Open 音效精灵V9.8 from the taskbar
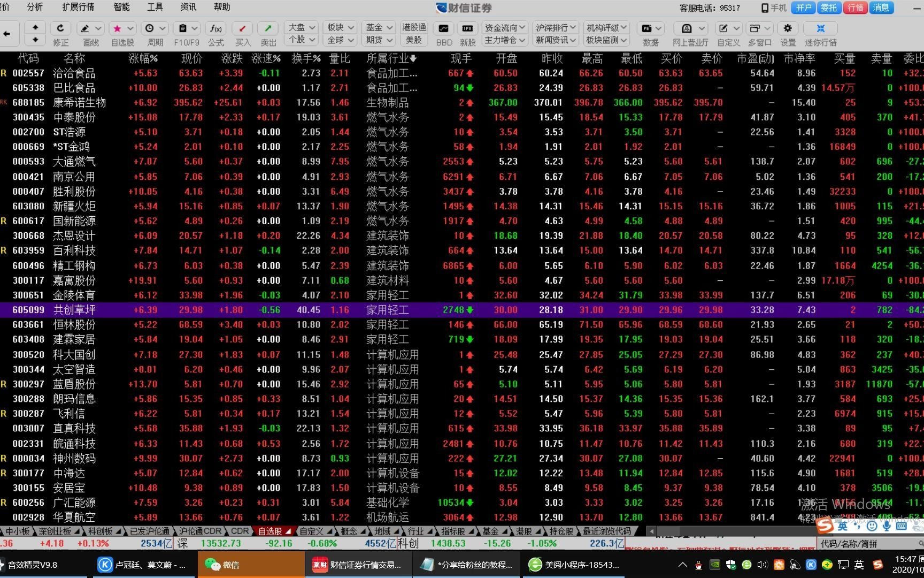 tap(43, 565)
